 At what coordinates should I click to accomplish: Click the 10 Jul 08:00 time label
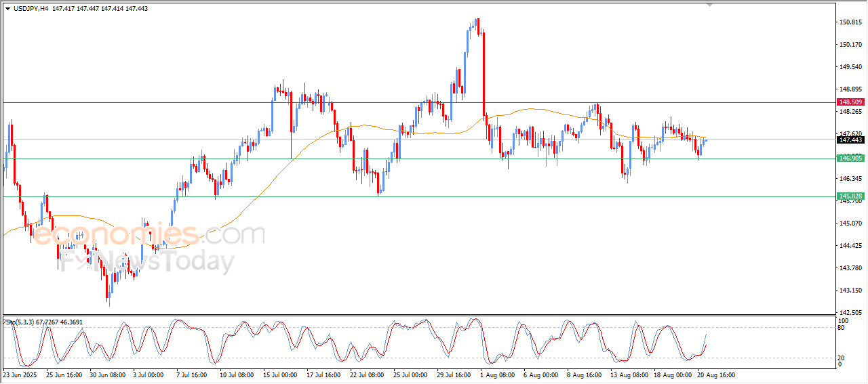pyautogui.click(x=238, y=375)
